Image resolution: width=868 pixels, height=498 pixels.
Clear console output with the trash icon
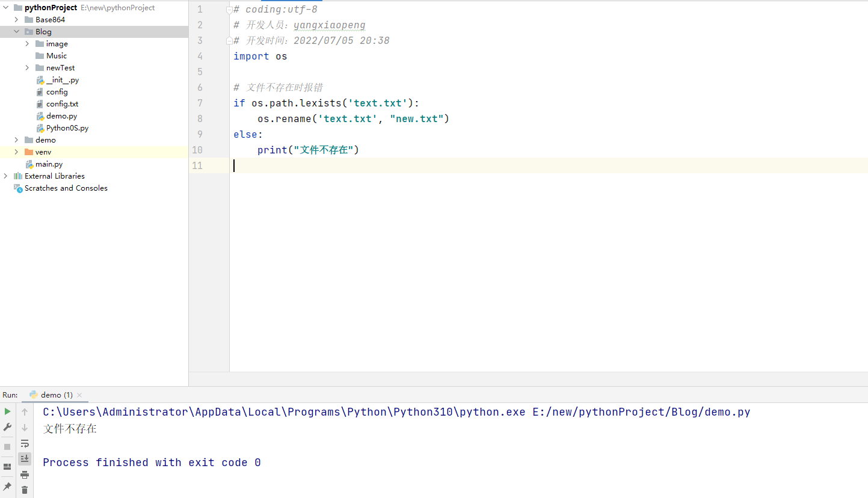click(25, 490)
